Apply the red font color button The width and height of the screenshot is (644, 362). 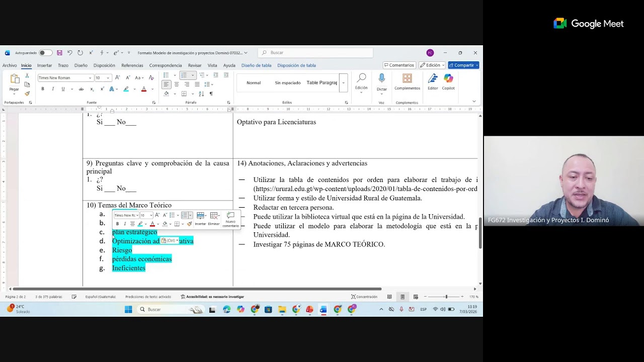point(143,89)
